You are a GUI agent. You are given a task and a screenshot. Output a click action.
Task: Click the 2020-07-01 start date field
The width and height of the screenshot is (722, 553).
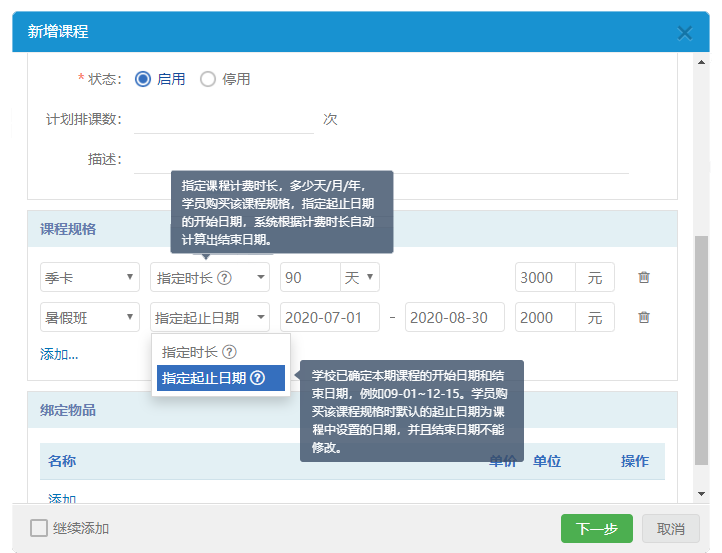tap(330, 318)
